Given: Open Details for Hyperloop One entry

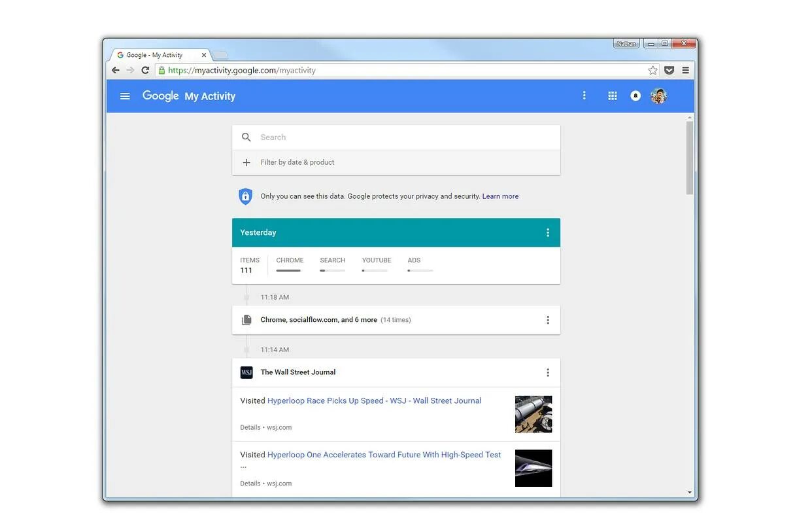Looking at the screenshot, I should tap(250, 484).
